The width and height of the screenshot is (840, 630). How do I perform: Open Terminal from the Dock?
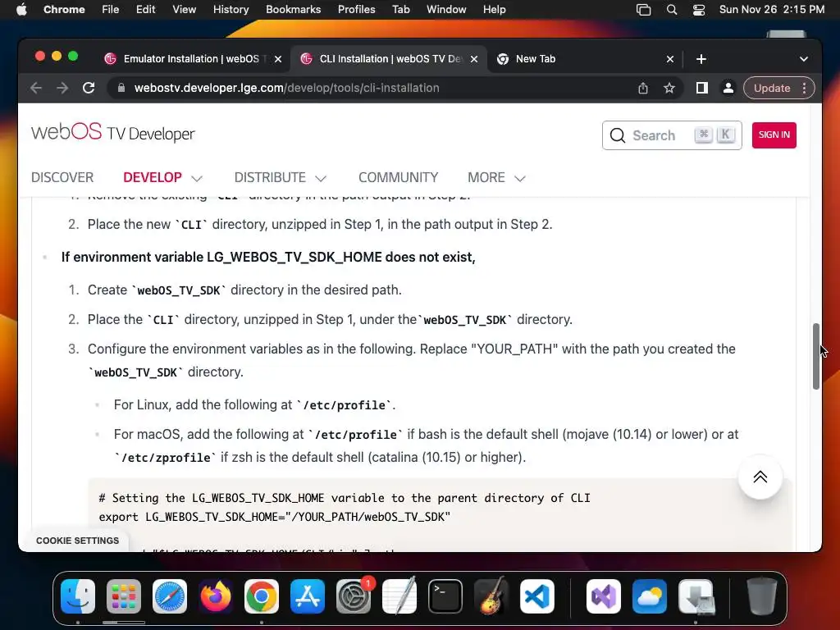[445, 596]
